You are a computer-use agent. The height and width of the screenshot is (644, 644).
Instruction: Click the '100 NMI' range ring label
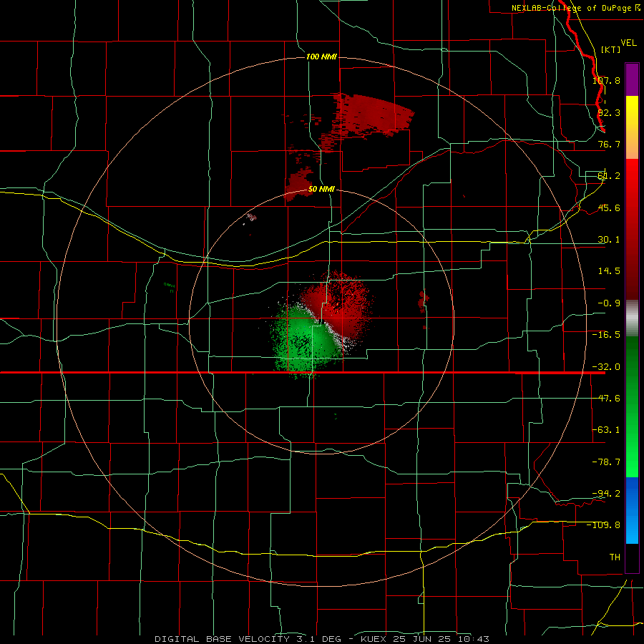[321, 57]
